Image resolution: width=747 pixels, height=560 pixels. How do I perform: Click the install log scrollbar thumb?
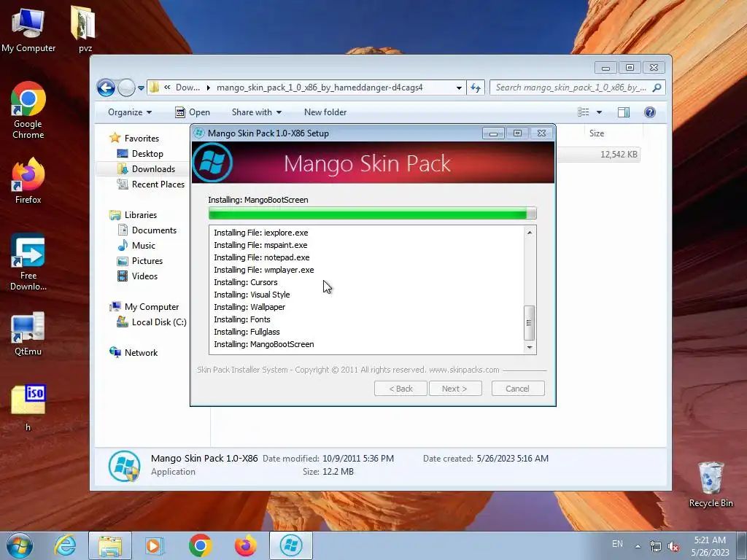pos(529,323)
